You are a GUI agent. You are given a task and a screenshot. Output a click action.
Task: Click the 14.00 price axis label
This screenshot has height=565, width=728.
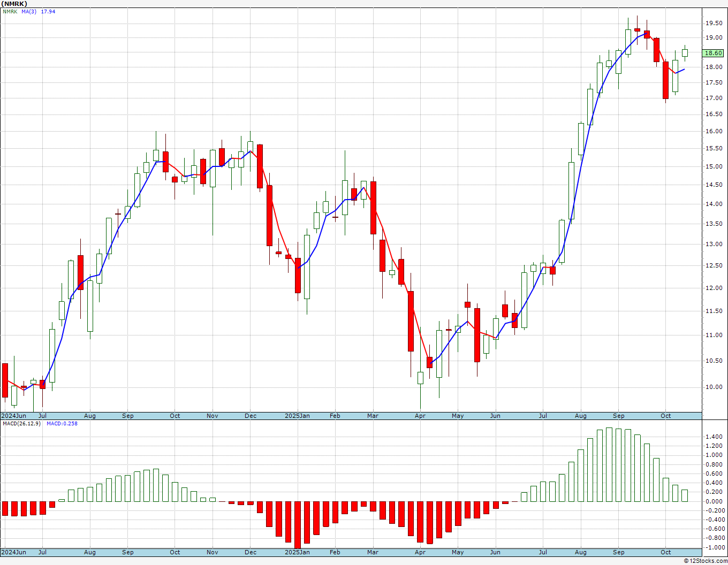click(714, 204)
